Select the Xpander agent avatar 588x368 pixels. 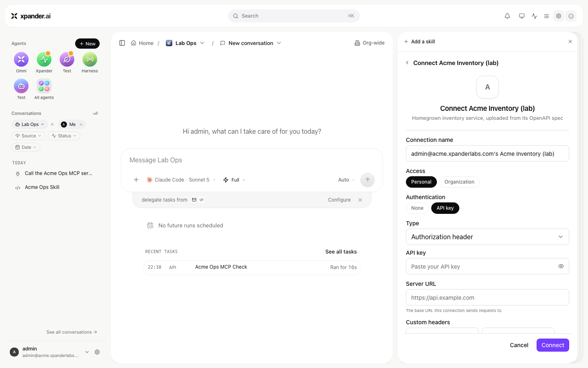[44, 60]
